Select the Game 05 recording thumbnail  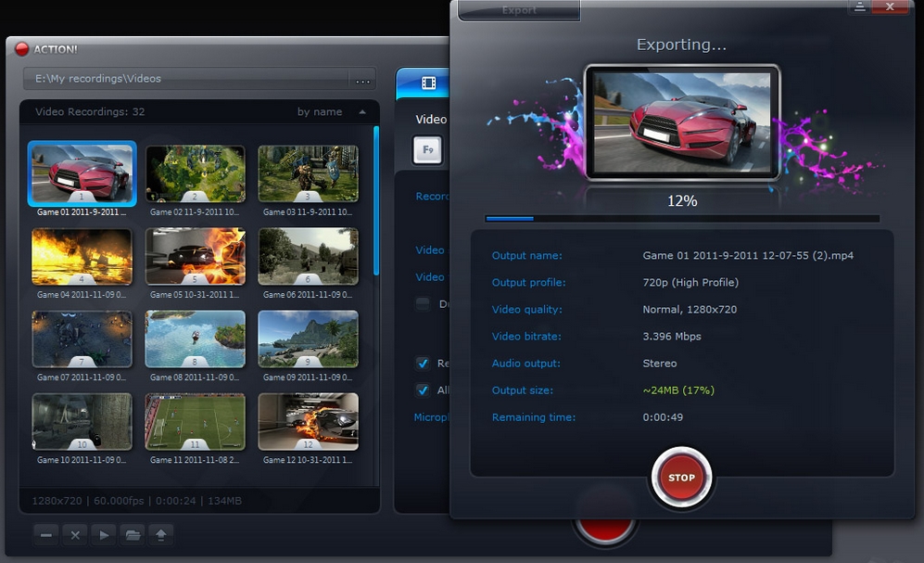coord(195,257)
